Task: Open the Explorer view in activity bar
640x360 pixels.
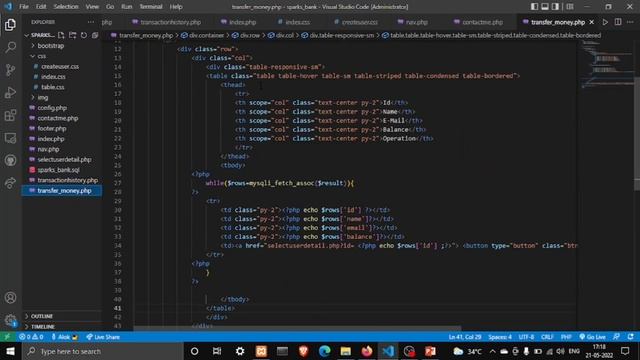Action: pos(10,25)
